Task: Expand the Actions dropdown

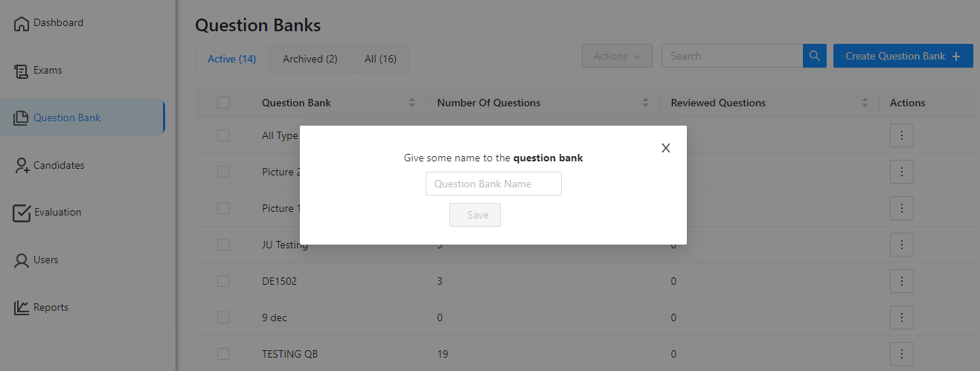Action: pos(617,56)
